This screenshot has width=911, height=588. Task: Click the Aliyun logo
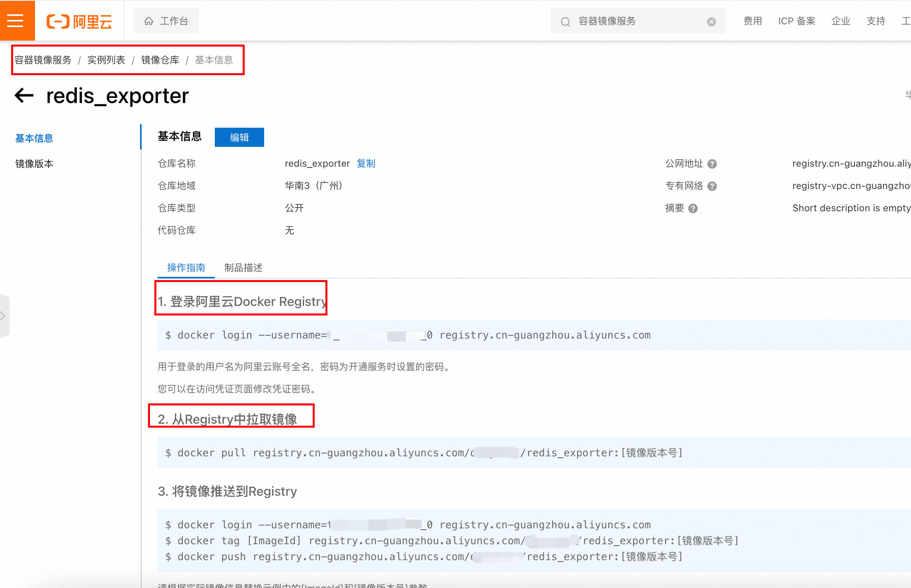tap(79, 21)
